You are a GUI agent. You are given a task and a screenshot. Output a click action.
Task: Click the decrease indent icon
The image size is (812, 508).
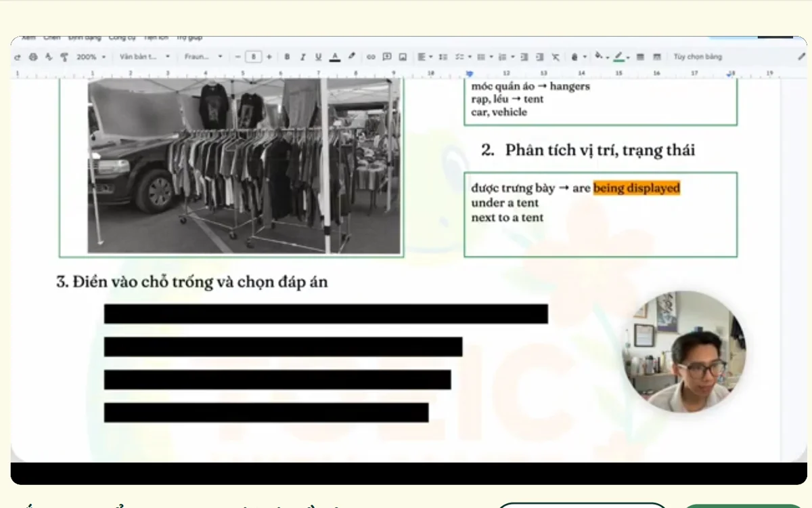tap(524, 57)
